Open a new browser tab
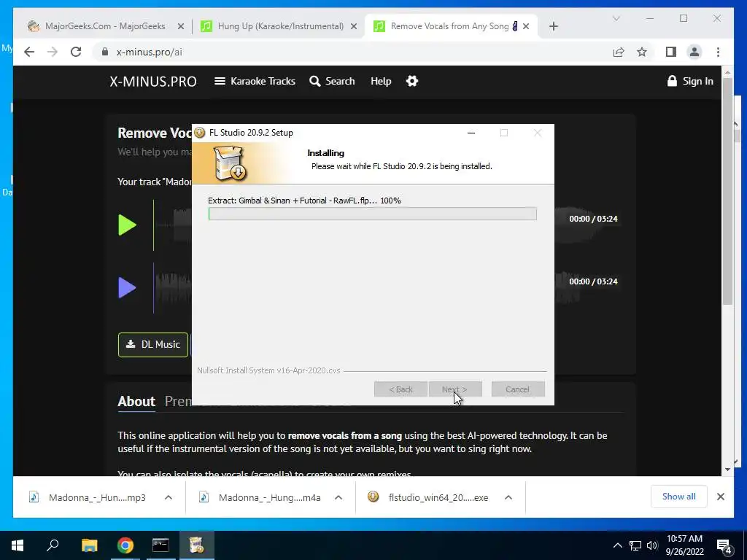This screenshot has height=560, width=747. coord(553,27)
